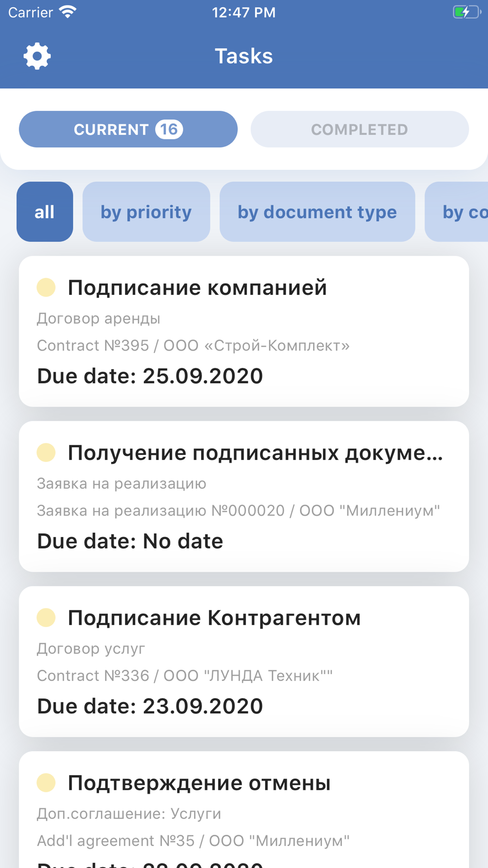Tap yellow dot beside Подписание Контрагентом
The width and height of the screenshot is (488, 868).
coord(46,618)
